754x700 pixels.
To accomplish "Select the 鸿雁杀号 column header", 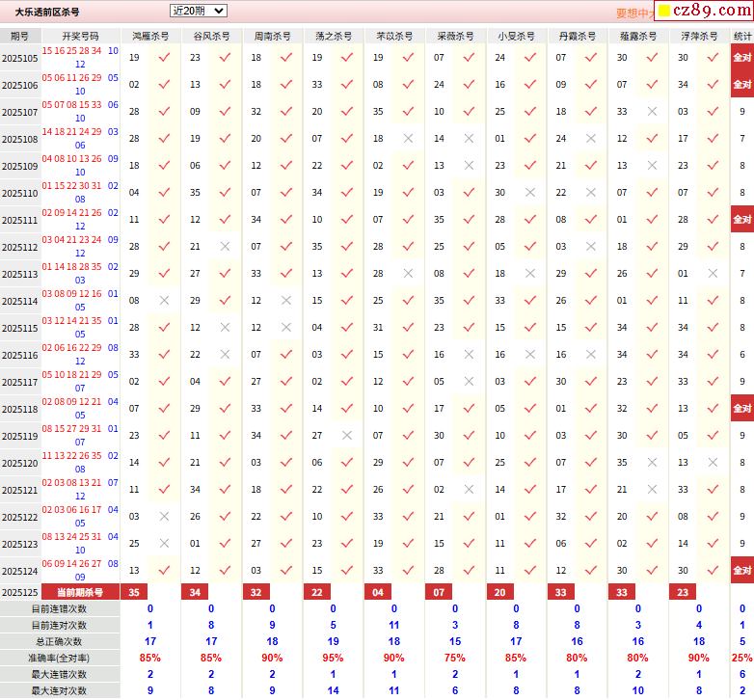I will [x=149, y=36].
